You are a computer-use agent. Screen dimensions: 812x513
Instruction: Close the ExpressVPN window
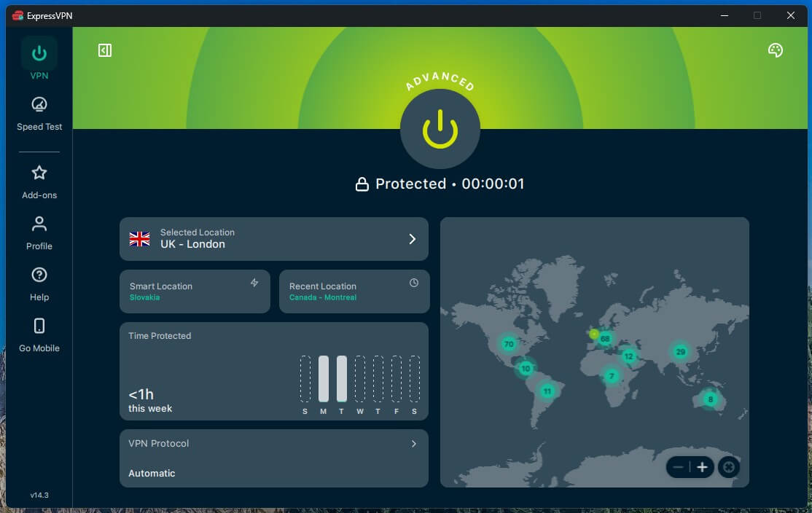[791, 15]
